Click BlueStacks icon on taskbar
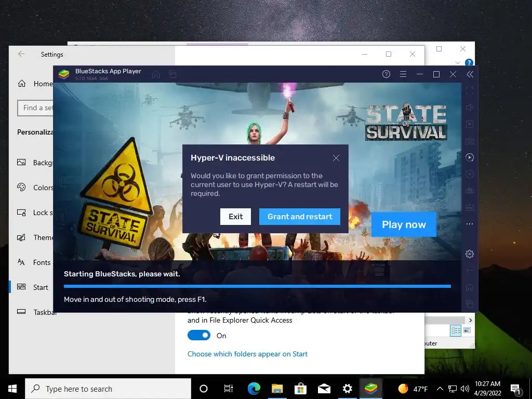532x399 pixels. (x=371, y=389)
